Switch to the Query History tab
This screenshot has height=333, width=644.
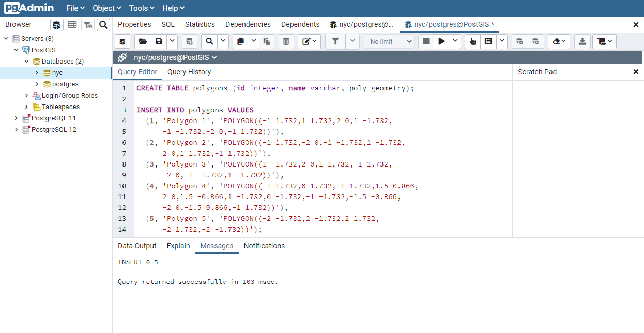189,72
